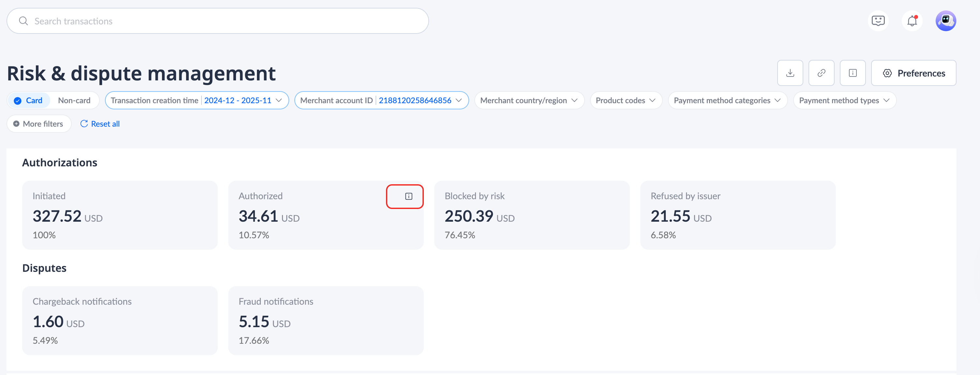Add filters with More filters button

(39, 124)
